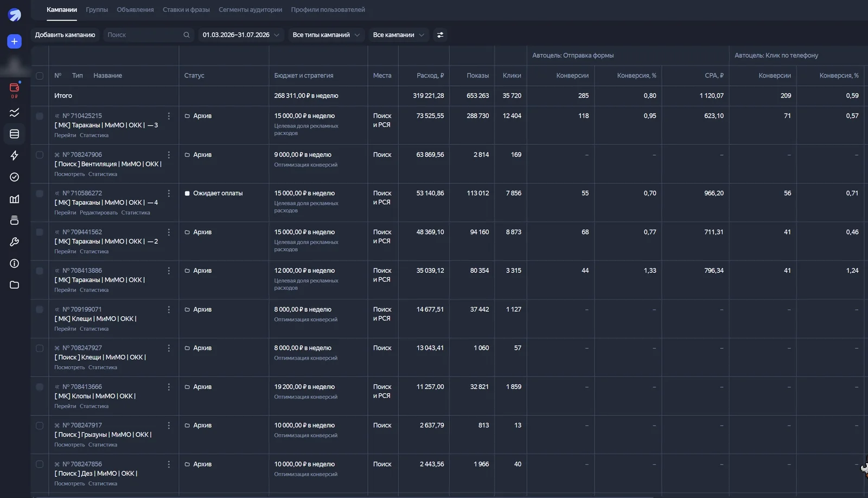
Task: Open the 'Сегменты аудитории' tab
Action: (x=250, y=10)
